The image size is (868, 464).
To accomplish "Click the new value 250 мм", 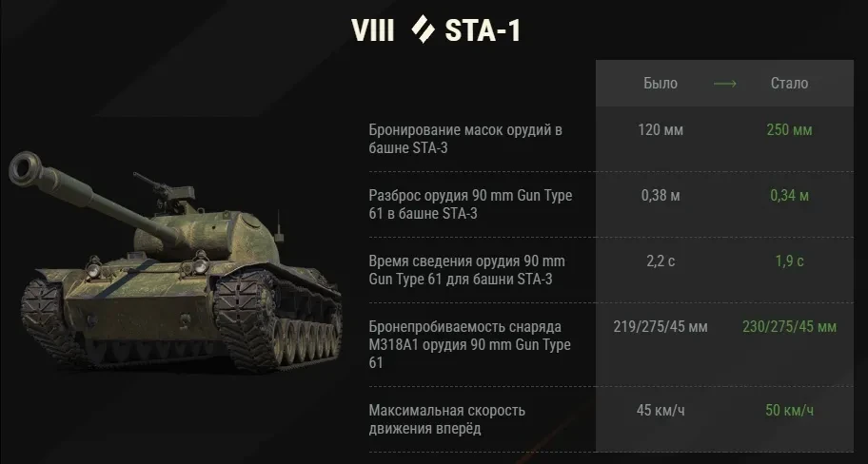I will pos(789,129).
